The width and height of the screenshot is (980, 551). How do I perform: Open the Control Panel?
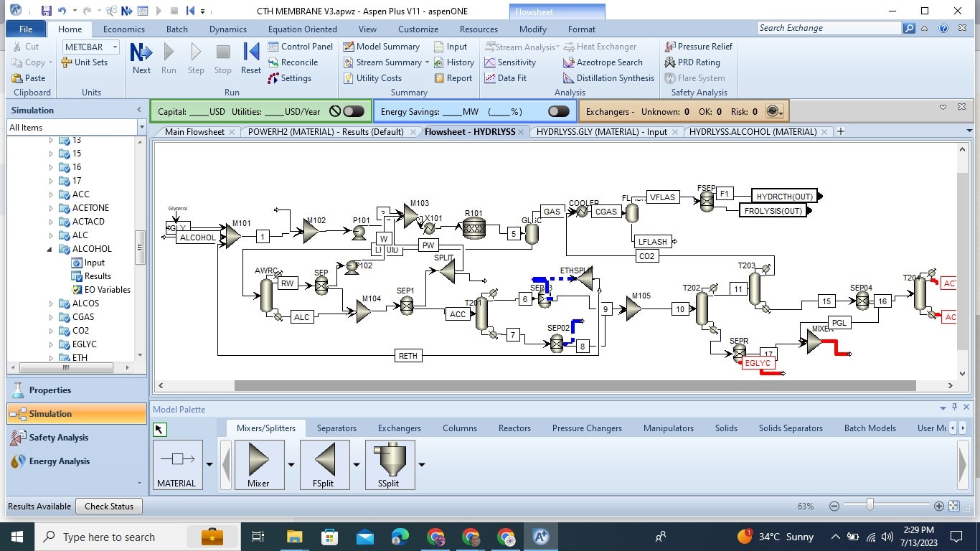point(301,47)
